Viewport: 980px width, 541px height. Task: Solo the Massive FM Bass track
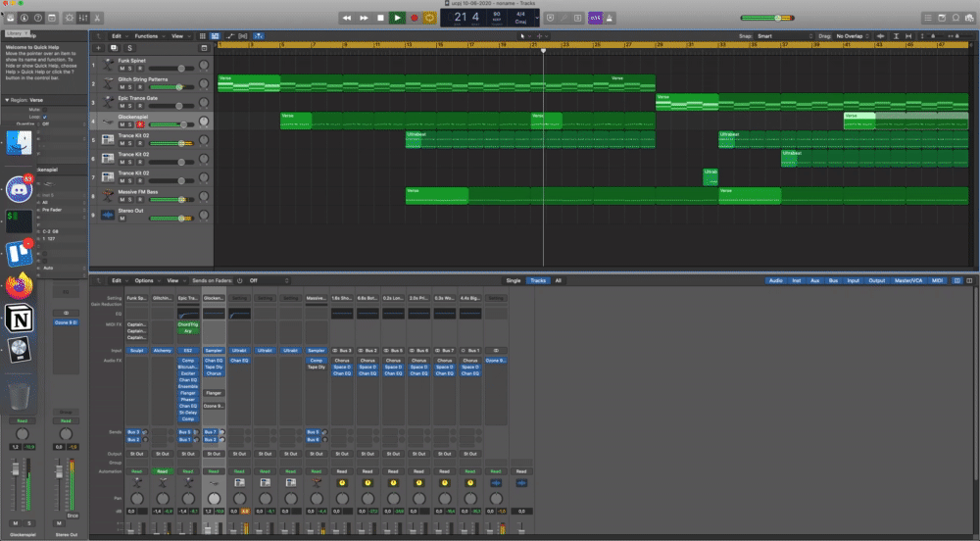pos(131,199)
